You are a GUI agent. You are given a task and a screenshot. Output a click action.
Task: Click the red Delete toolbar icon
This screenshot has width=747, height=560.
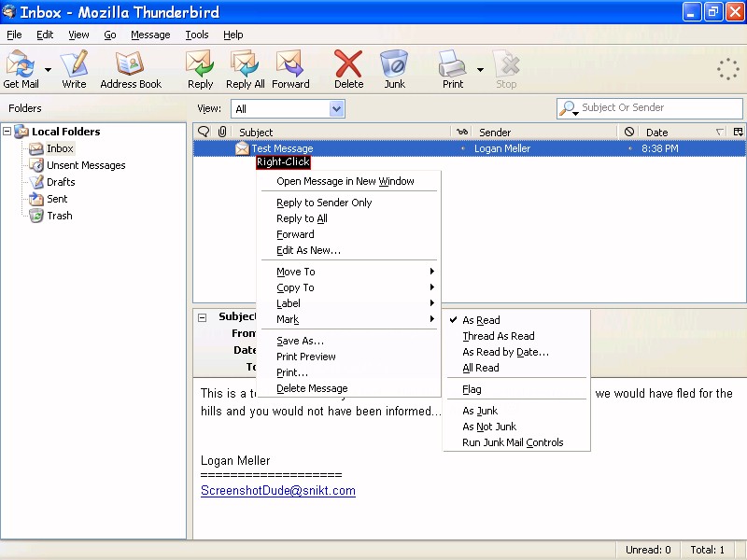click(x=348, y=63)
